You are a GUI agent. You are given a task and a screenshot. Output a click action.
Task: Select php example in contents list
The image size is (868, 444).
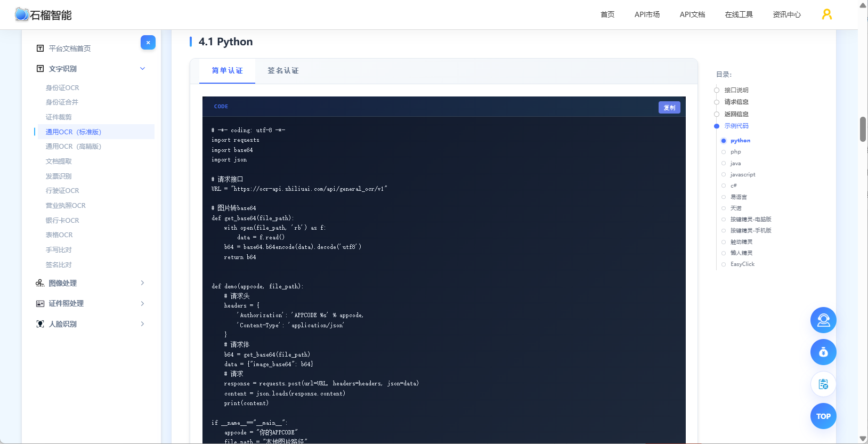point(735,152)
